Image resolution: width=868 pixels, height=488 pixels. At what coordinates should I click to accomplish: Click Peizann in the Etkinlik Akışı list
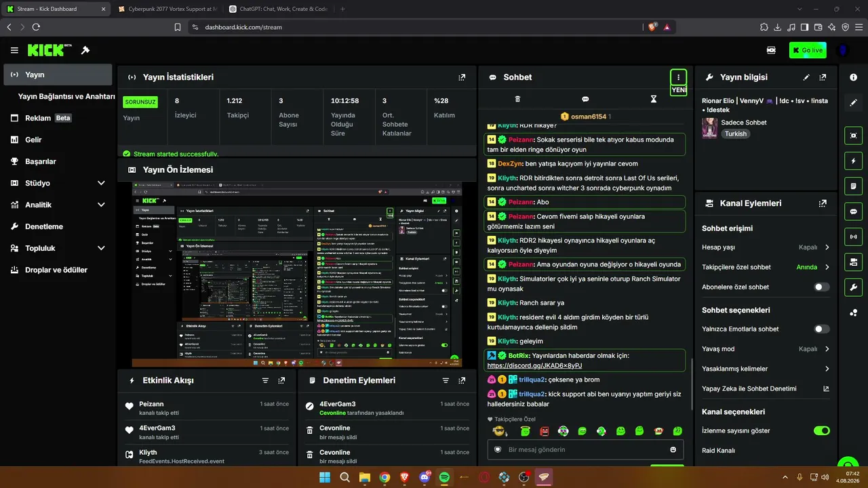point(151,404)
